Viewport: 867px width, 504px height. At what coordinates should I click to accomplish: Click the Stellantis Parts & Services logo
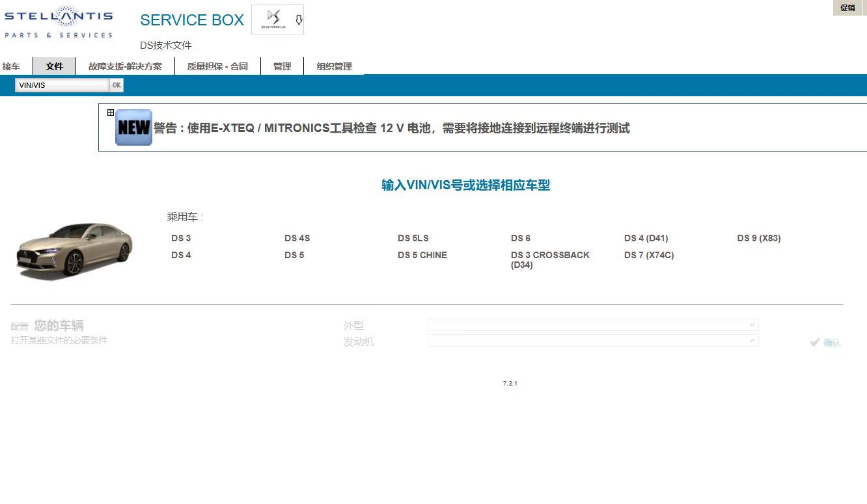point(59,22)
